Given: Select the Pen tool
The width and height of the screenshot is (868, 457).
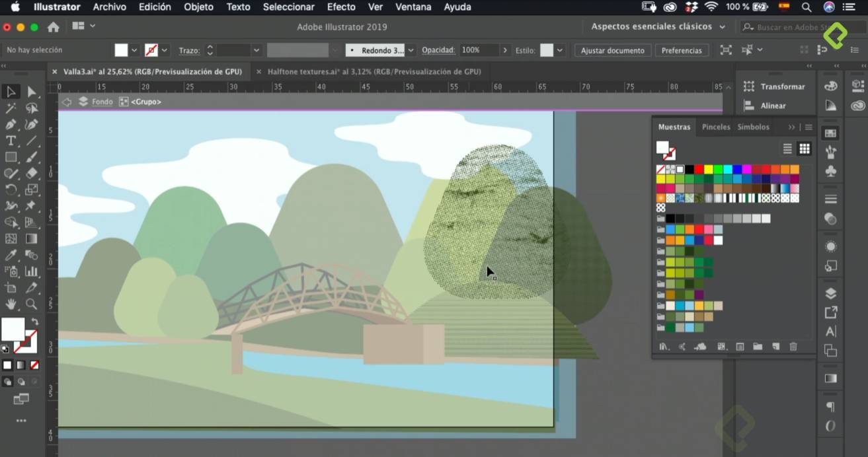Looking at the screenshot, I should point(11,124).
